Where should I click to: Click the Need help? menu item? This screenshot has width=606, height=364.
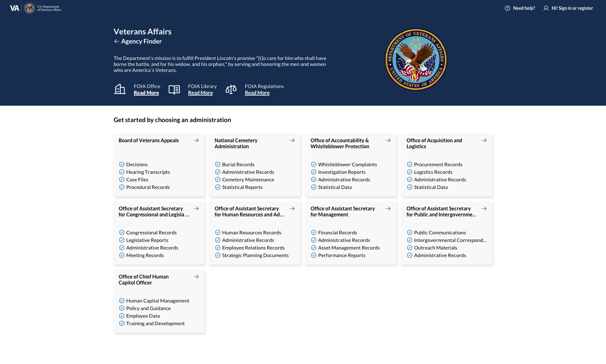(523, 8)
